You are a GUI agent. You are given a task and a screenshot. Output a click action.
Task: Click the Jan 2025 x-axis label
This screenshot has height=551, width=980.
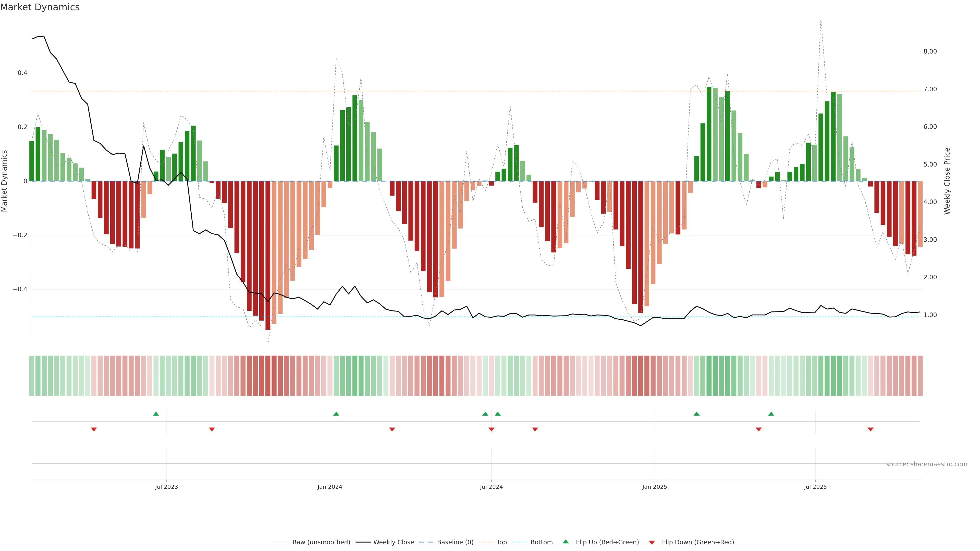[x=654, y=487]
